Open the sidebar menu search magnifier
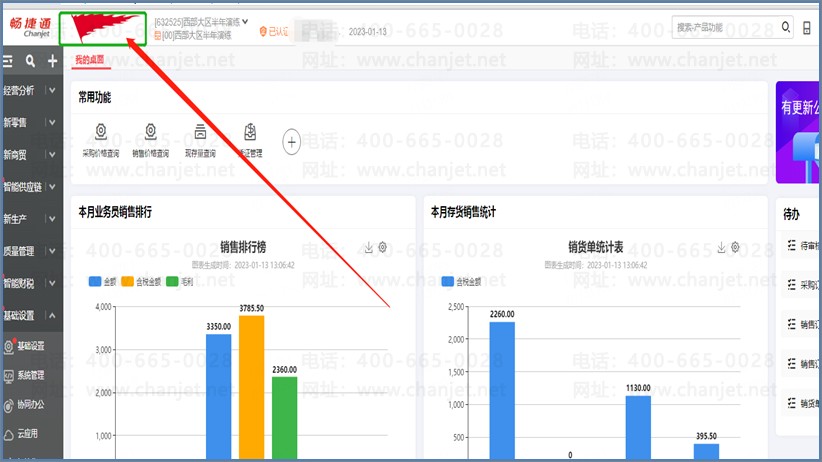Viewport: 822px width, 462px height. [30, 61]
